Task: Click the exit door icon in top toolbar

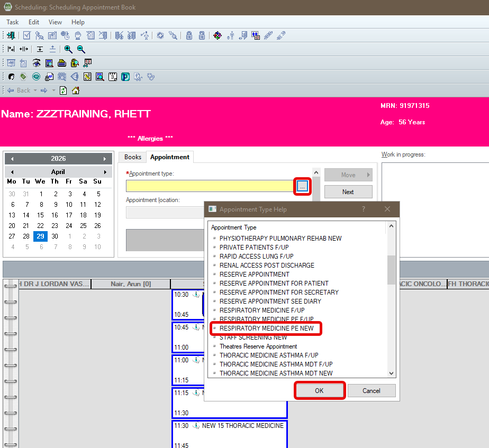Action: pos(11,35)
